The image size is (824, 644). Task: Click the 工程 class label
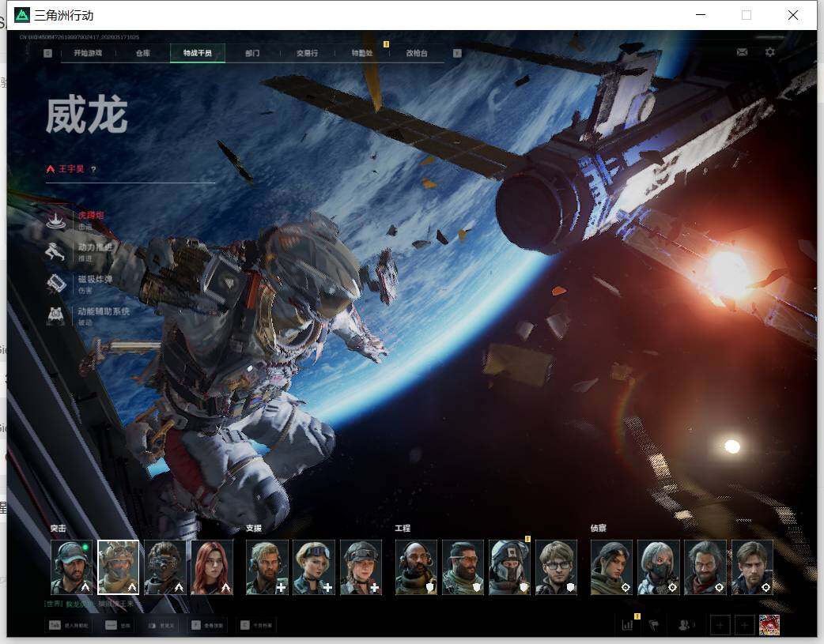click(x=403, y=529)
